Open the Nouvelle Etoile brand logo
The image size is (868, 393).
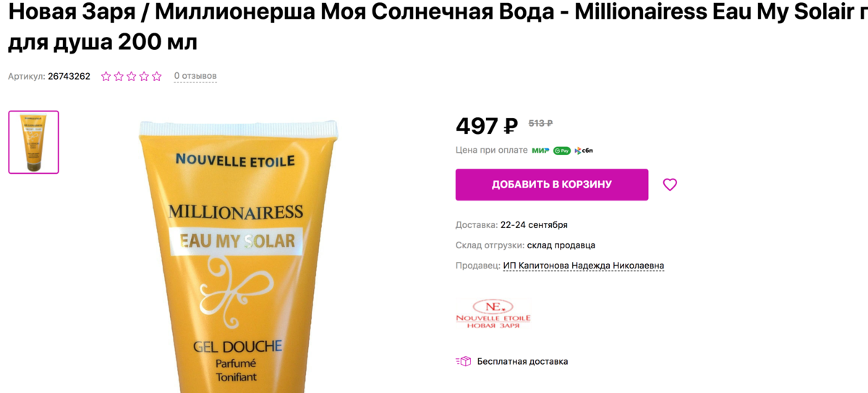pos(493,313)
